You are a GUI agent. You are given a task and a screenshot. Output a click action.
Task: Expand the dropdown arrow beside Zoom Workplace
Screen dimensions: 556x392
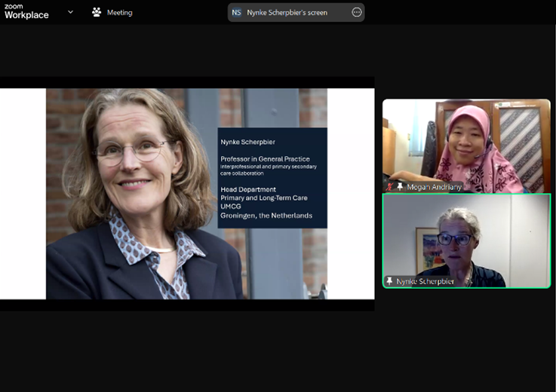[x=71, y=12]
